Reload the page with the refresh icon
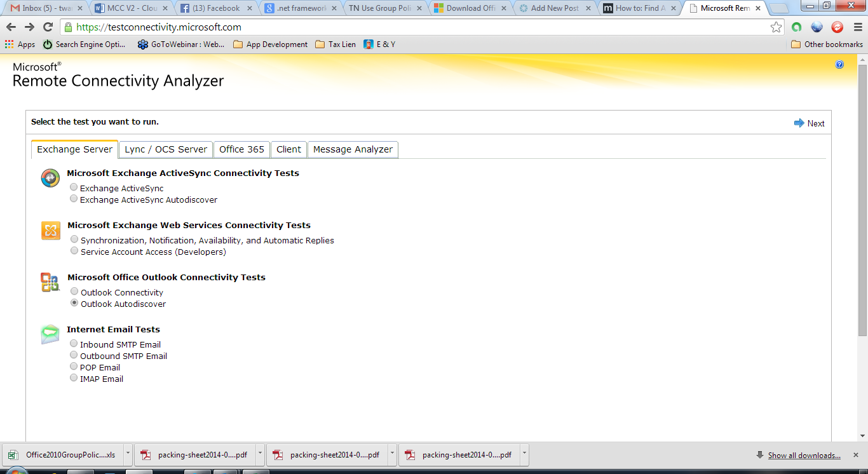 (48, 27)
